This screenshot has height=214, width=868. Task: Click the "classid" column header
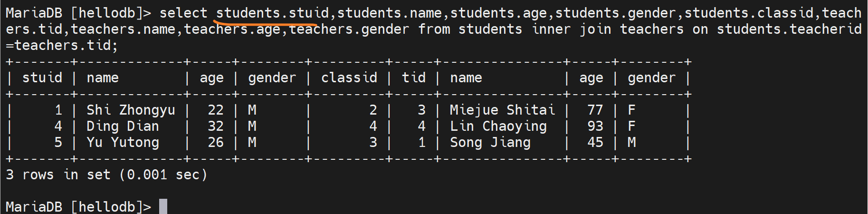click(x=349, y=78)
